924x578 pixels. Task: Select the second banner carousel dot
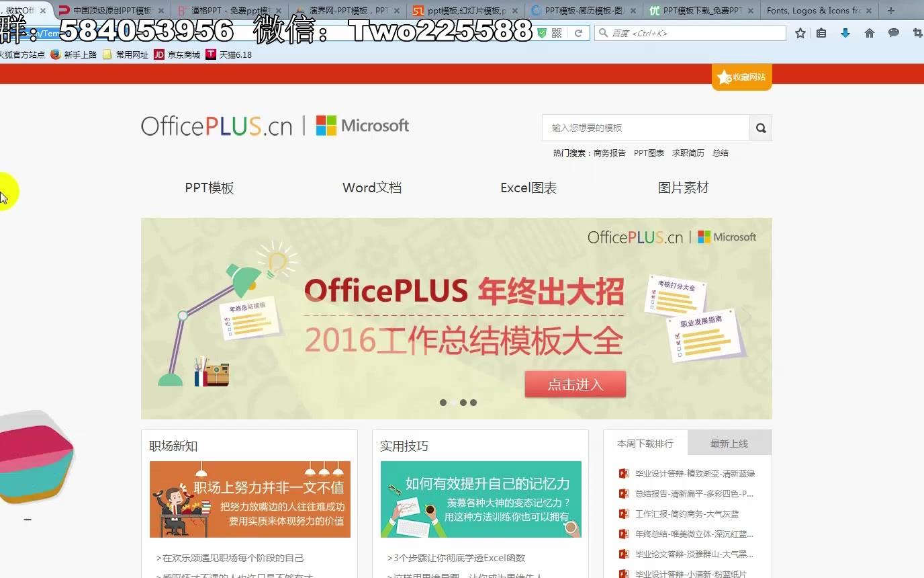point(453,403)
